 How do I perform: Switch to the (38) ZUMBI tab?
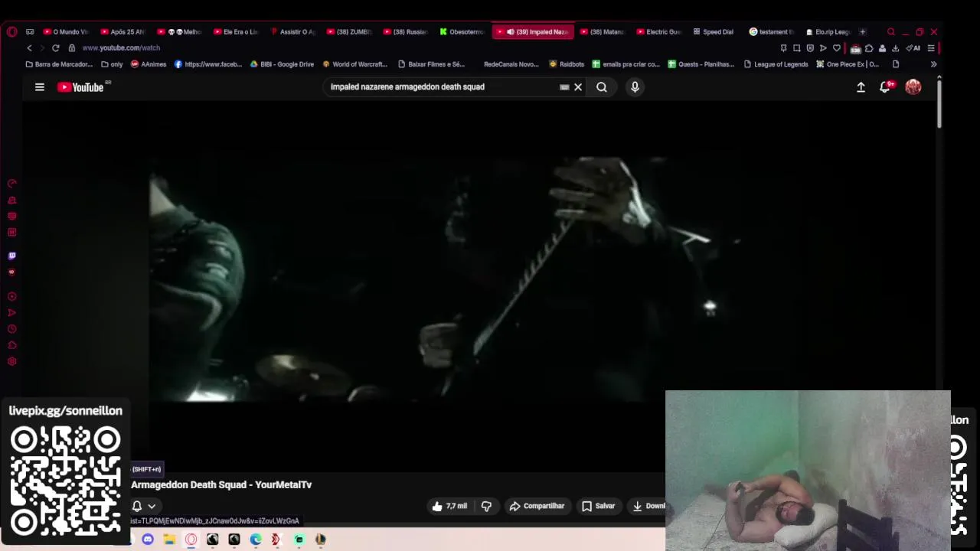pos(349,32)
